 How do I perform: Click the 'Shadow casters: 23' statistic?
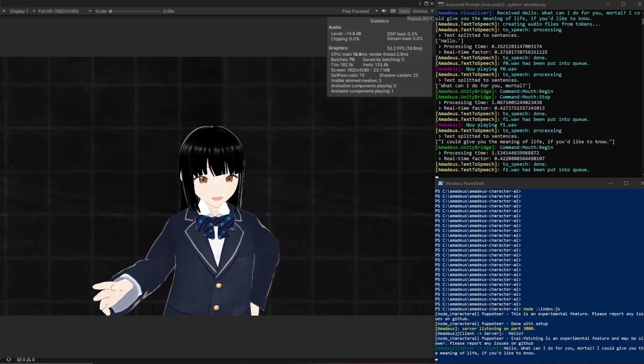[x=399, y=75]
